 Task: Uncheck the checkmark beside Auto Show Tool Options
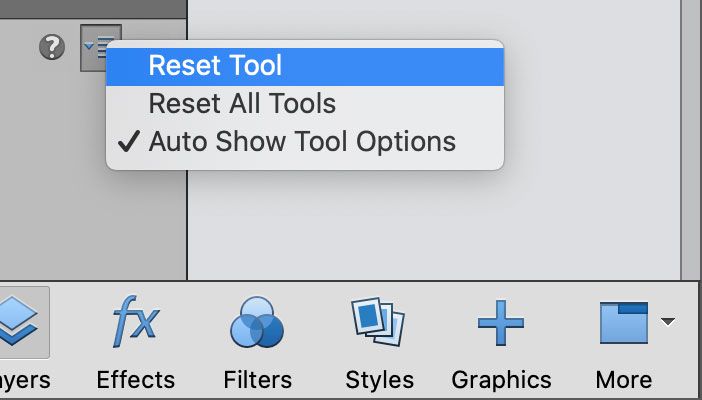[x=128, y=141]
